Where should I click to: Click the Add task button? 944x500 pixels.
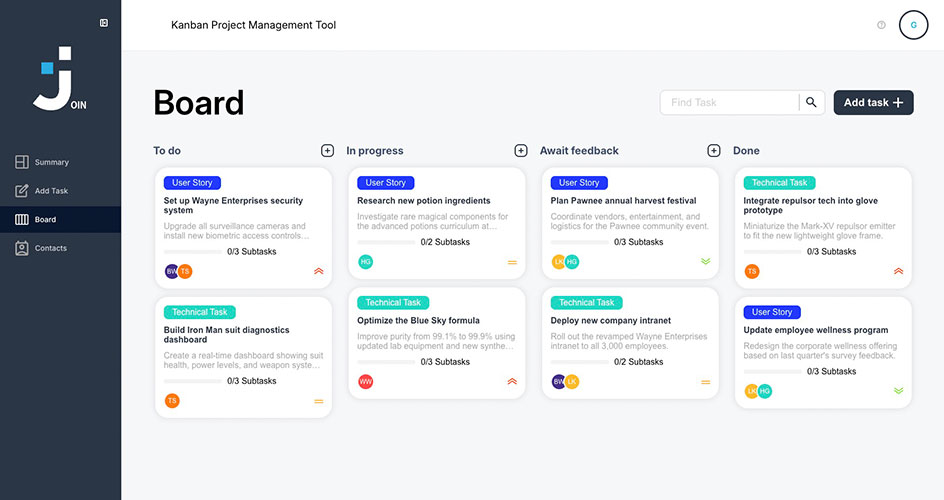873,102
